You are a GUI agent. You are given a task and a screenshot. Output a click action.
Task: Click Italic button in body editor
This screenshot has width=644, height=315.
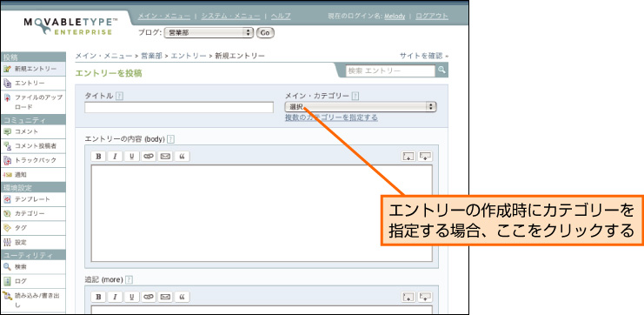(115, 157)
